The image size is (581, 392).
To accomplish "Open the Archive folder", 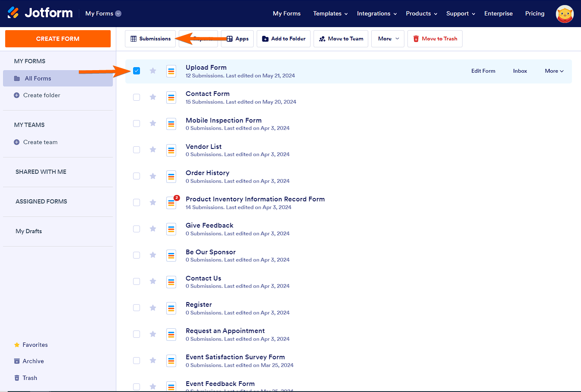I will tap(29, 361).
